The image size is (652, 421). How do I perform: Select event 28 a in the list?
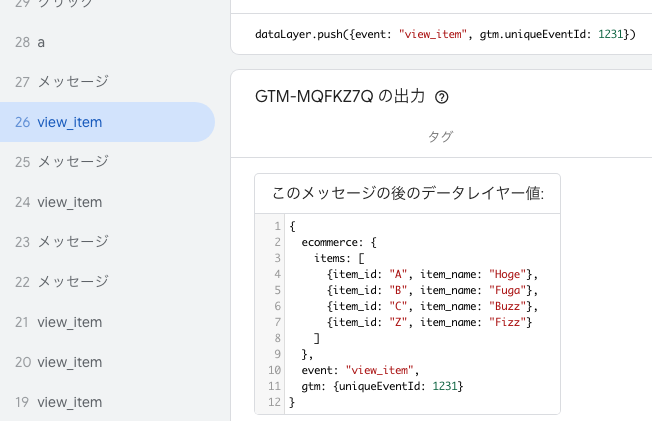pyautogui.click(x=107, y=42)
